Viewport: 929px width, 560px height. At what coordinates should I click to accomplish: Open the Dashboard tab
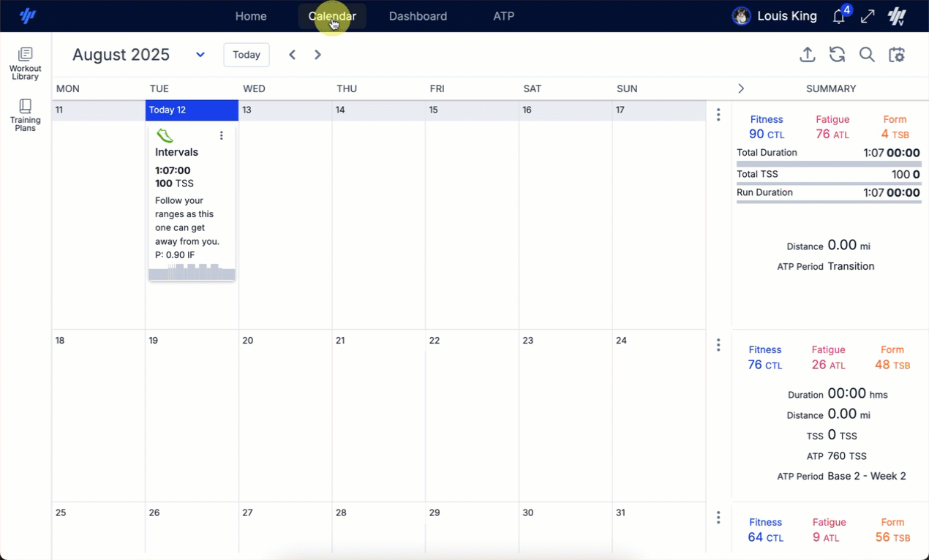[418, 16]
